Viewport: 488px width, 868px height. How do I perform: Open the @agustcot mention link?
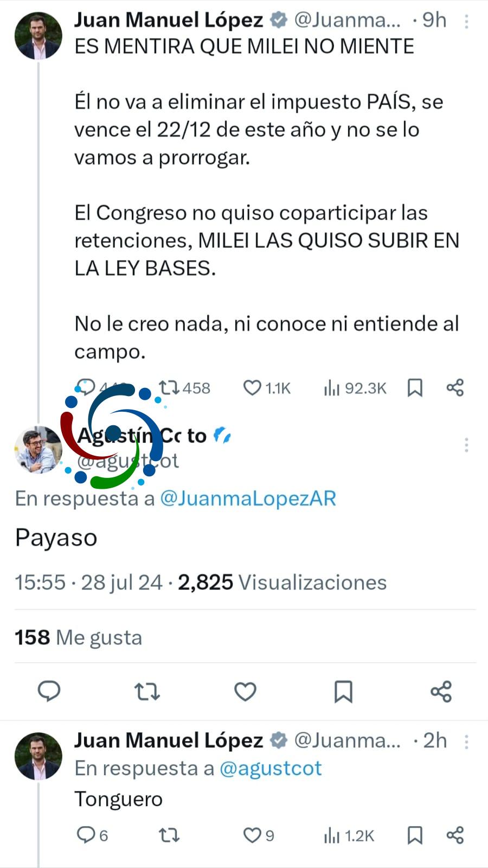(x=271, y=768)
